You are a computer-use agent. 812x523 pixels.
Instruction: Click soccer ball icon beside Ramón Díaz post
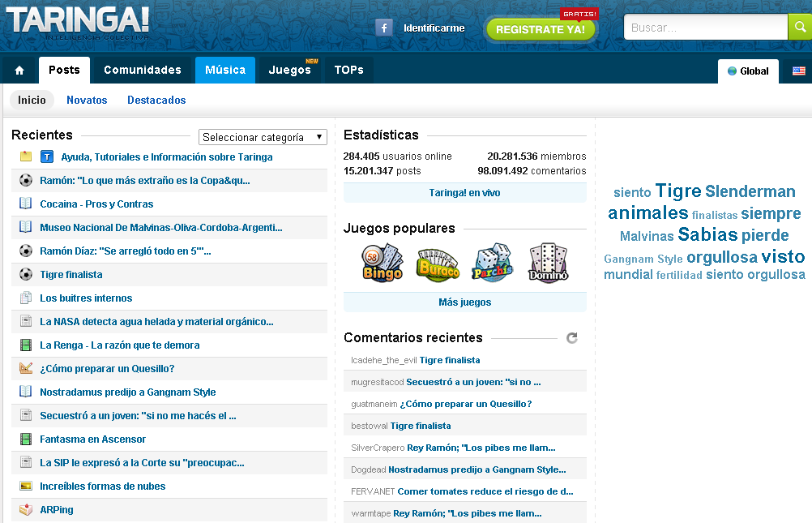(26, 251)
